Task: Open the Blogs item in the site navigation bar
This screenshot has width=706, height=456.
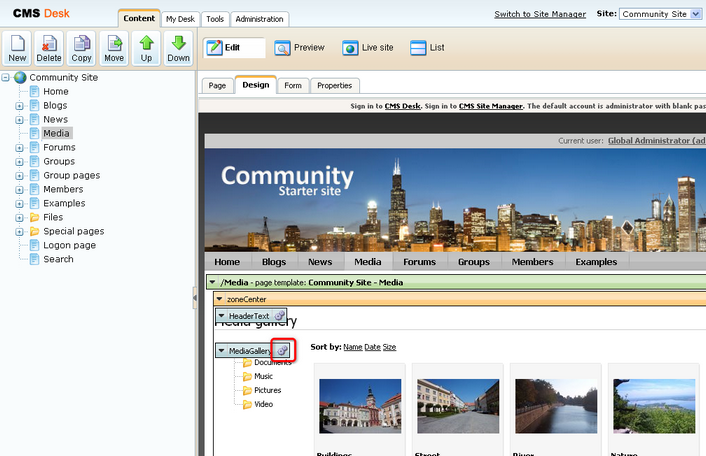Action: pos(274,262)
